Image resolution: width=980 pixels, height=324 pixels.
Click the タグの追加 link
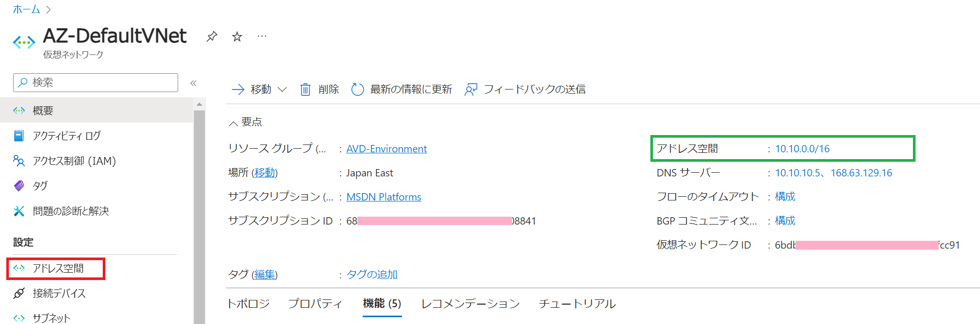(x=372, y=275)
